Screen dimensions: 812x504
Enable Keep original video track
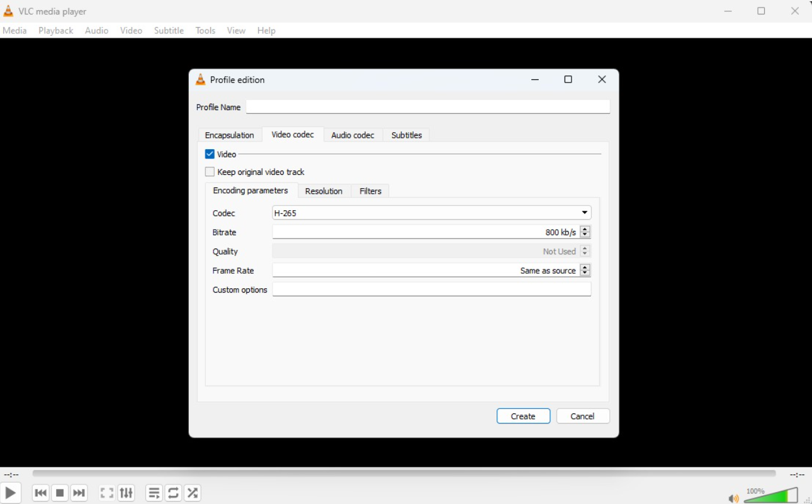[210, 171]
